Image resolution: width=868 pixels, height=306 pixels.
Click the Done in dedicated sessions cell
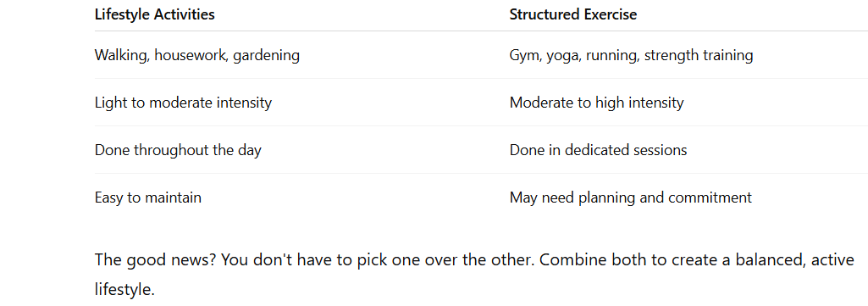pos(599,150)
